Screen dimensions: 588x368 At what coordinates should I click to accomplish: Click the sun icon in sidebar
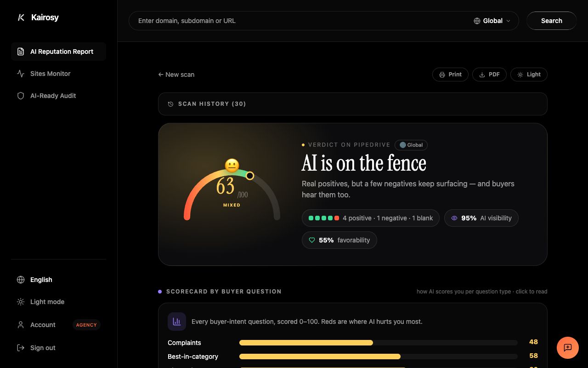pyautogui.click(x=21, y=302)
